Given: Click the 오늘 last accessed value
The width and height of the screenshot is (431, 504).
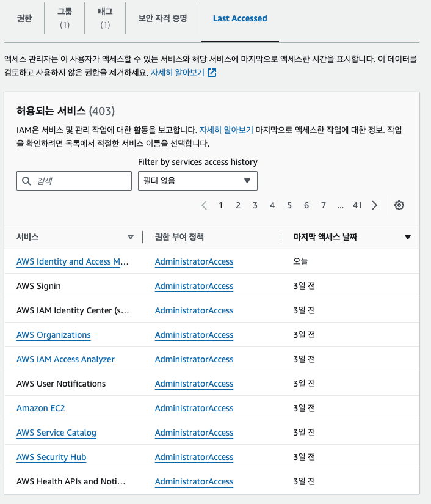Looking at the screenshot, I should pyautogui.click(x=300, y=261).
